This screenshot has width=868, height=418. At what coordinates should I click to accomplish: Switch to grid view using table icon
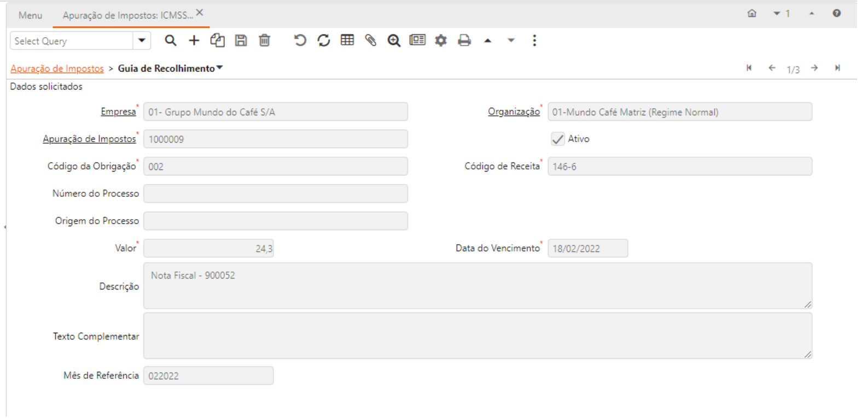pyautogui.click(x=347, y=40)
